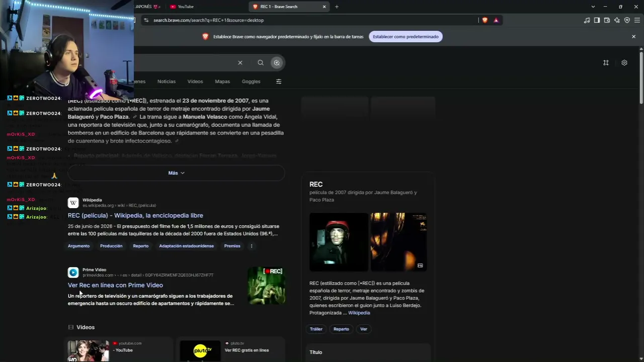The width and height of the screenshot is (644, 362).
Task: Toggle the browser sidebar panel icon
Action: (x=597, y=20)
